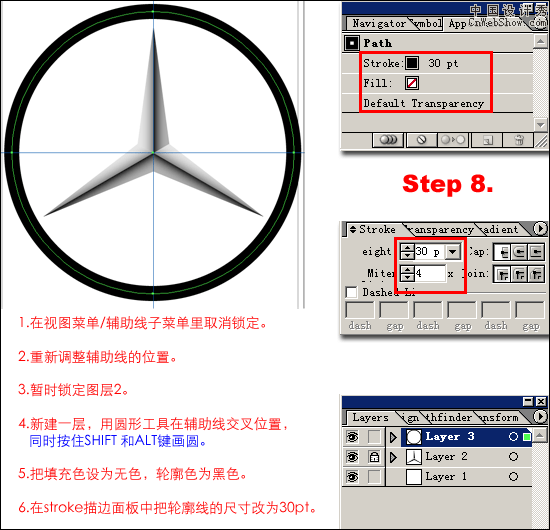Open the stroke weight dropdown arrow
This screenshot has height=530, width=550.
click(453, 251)
